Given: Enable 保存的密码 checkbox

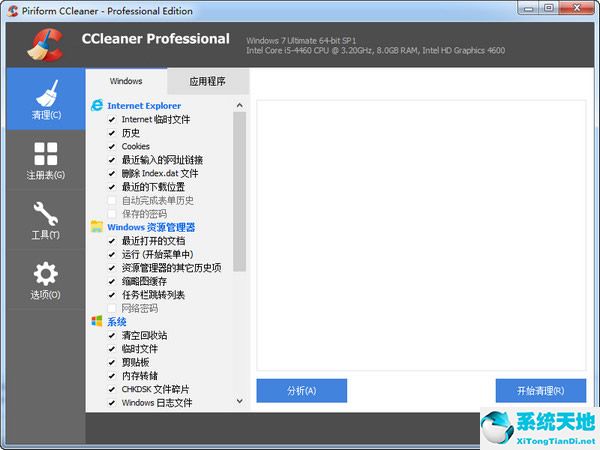Looking at the screenshot, I should [112, 214].
